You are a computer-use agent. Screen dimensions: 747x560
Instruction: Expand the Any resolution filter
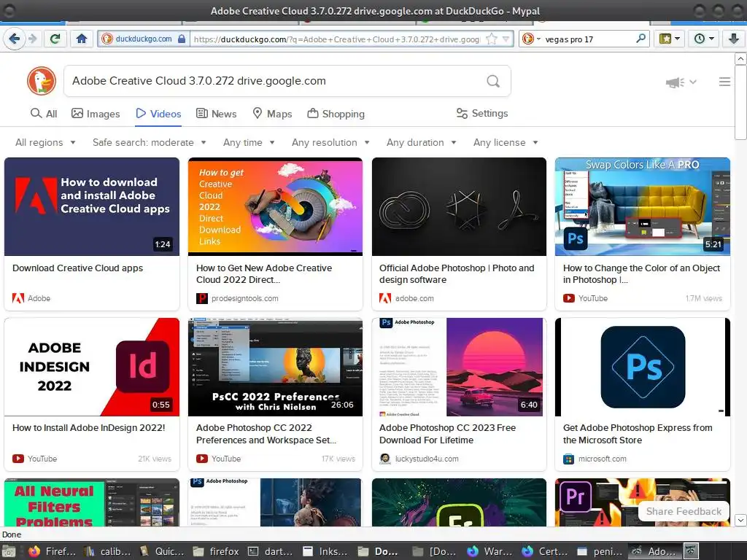(330, 142)
